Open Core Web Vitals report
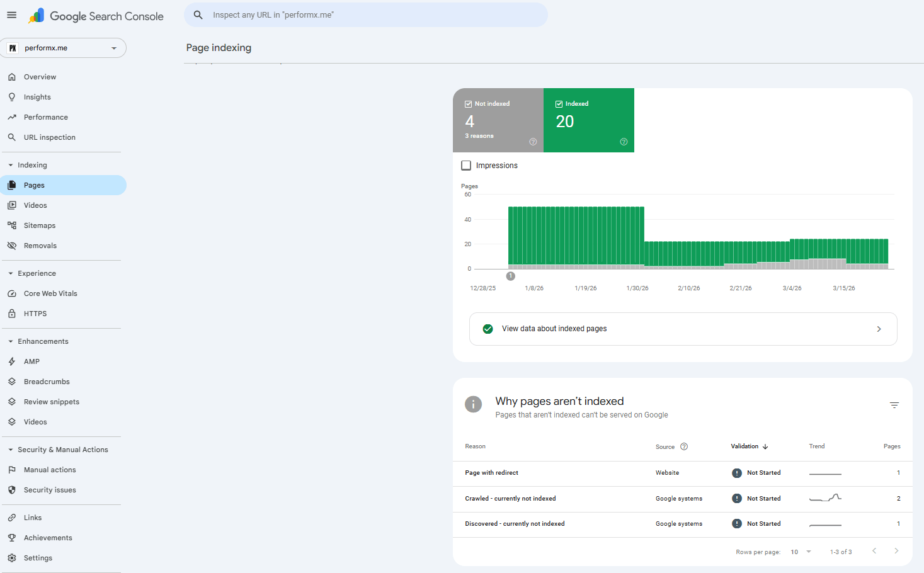The image size is (924, 573). 49,293
